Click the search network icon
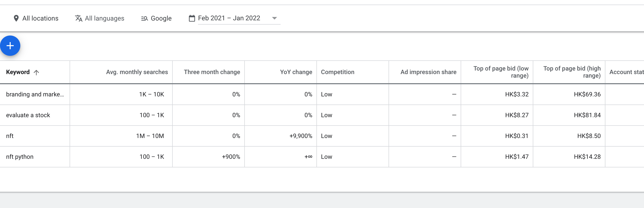Viewport: 644px width, 208px height. click(x=144, y=18)
